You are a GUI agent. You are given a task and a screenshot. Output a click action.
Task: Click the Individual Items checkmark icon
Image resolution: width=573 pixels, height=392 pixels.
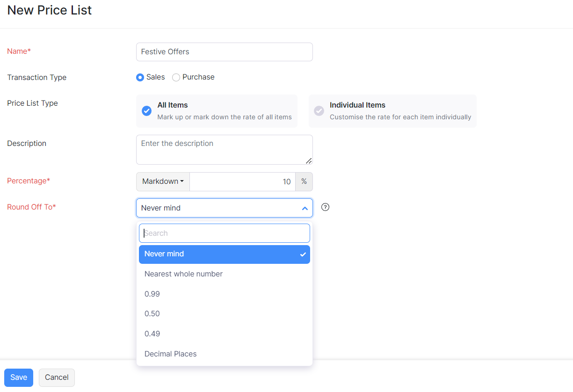(319, 111)
